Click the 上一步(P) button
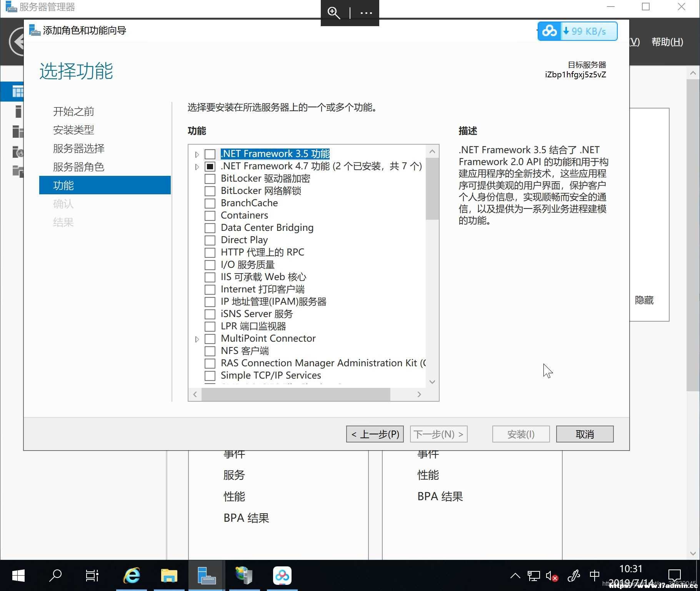The height and width of the screenshot is (591, 700). (375, 434)
